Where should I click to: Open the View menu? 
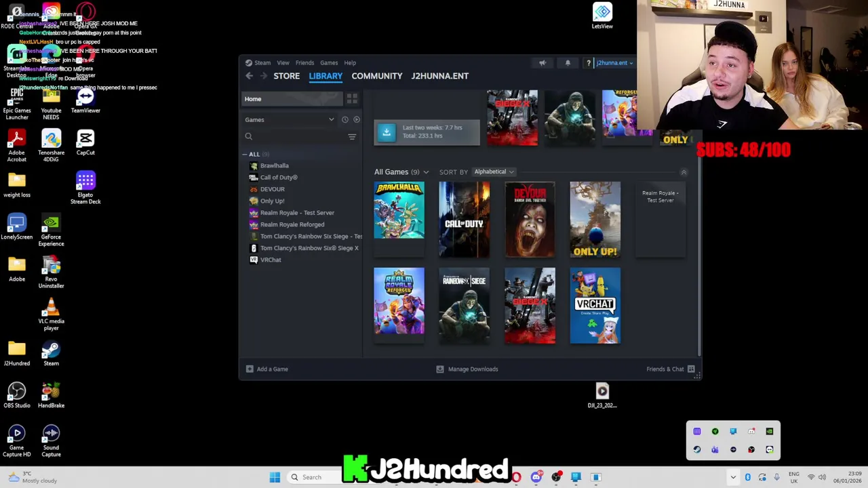click(x=283, y=63)
